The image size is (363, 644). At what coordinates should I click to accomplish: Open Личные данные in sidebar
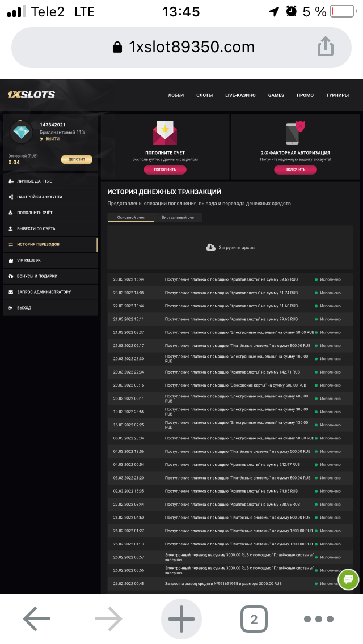pyautogui.click(x=50, y=181)
